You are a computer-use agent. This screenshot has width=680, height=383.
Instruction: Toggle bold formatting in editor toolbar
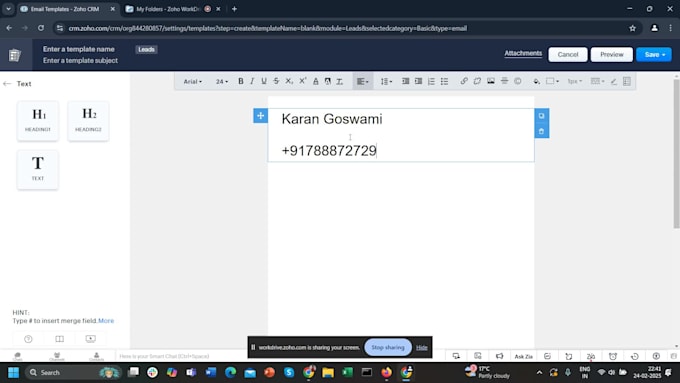coord(241,81)
